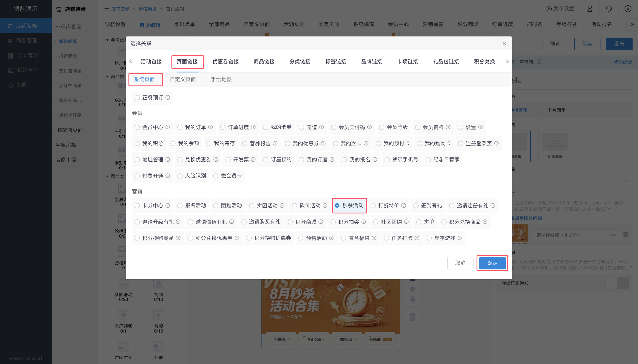Choose the 我的积分 radio button

click(137, 144)
